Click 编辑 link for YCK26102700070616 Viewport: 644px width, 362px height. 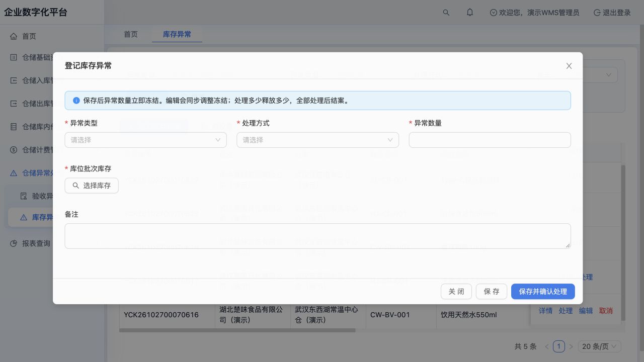pyautogui.click(x=586, y=311)
